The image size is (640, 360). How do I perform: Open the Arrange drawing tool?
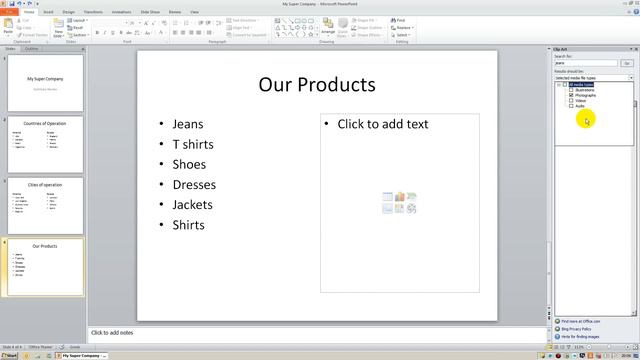(x=328, y=26)
